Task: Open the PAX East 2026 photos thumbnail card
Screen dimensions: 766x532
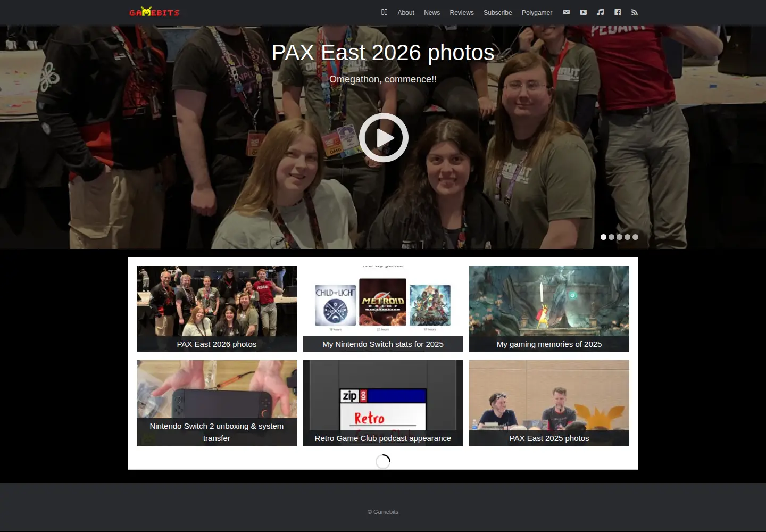Action: 217,309
